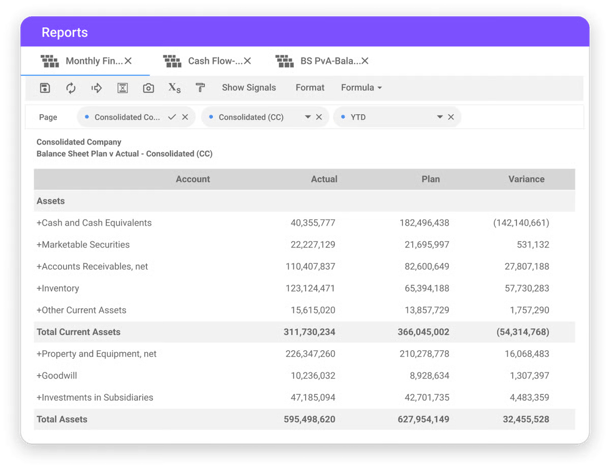Refresh the report with the circular arrows icon

pos(71,88)
